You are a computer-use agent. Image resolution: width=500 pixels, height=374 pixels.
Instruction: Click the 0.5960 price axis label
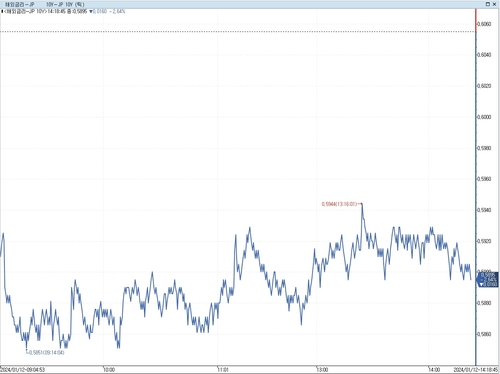(x=484, y=179)
